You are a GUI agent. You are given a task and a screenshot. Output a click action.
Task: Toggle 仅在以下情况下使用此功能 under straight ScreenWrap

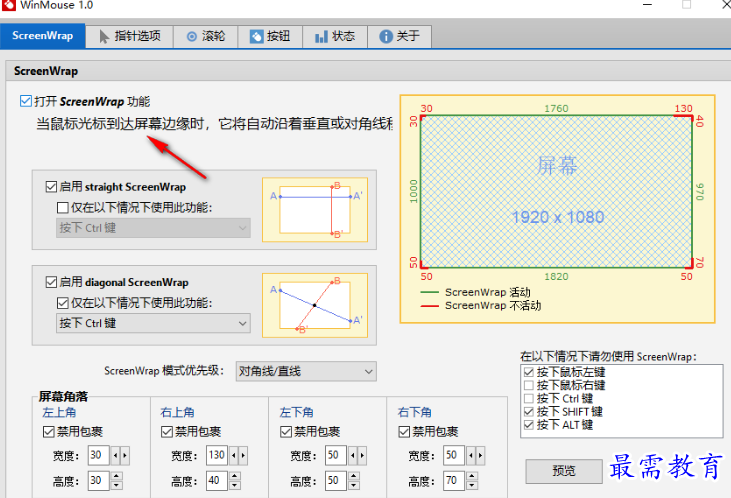pyautogui.click(x=62, y=207)
